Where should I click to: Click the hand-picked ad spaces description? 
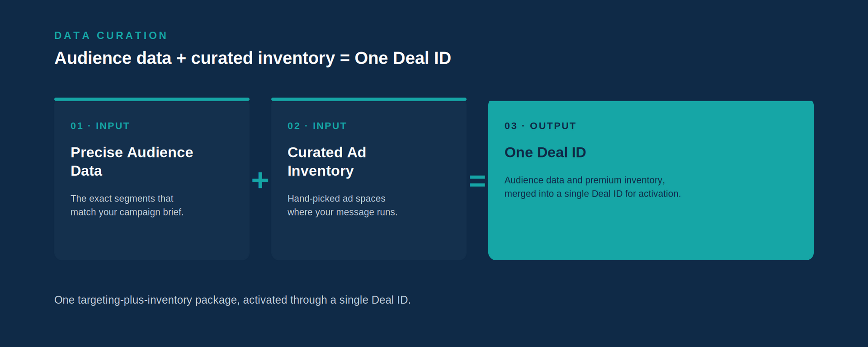tap(342, 205)
